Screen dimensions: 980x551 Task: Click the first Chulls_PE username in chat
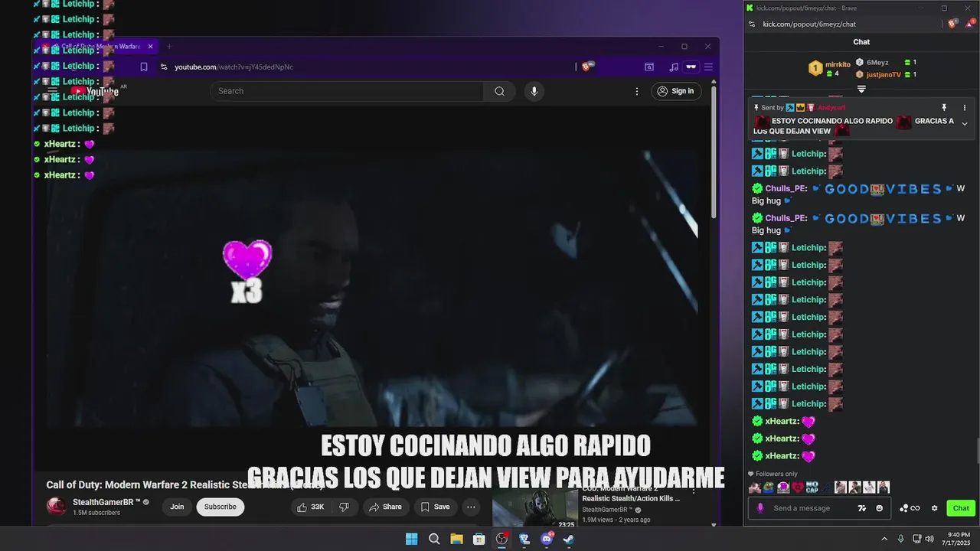(785, 188)
